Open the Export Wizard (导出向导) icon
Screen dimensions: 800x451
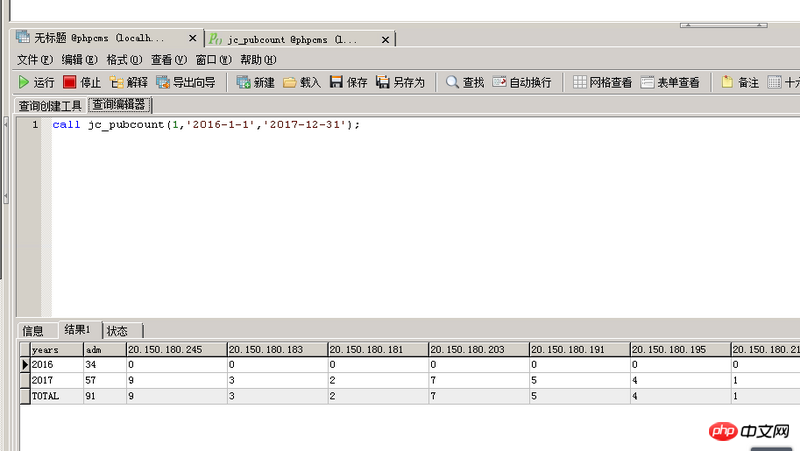click(163, 82)
